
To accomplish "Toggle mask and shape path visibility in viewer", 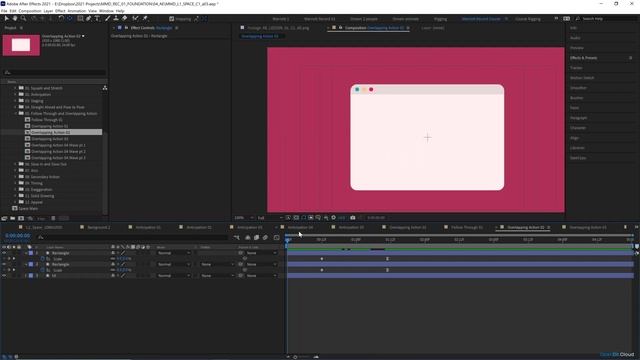I will click(x=304, y=218).
